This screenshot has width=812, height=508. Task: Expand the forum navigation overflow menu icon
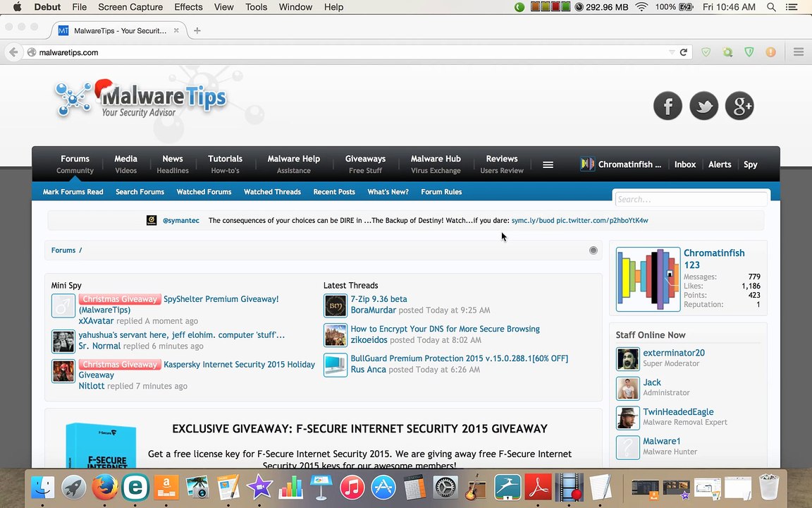click(x=548, y=164)
